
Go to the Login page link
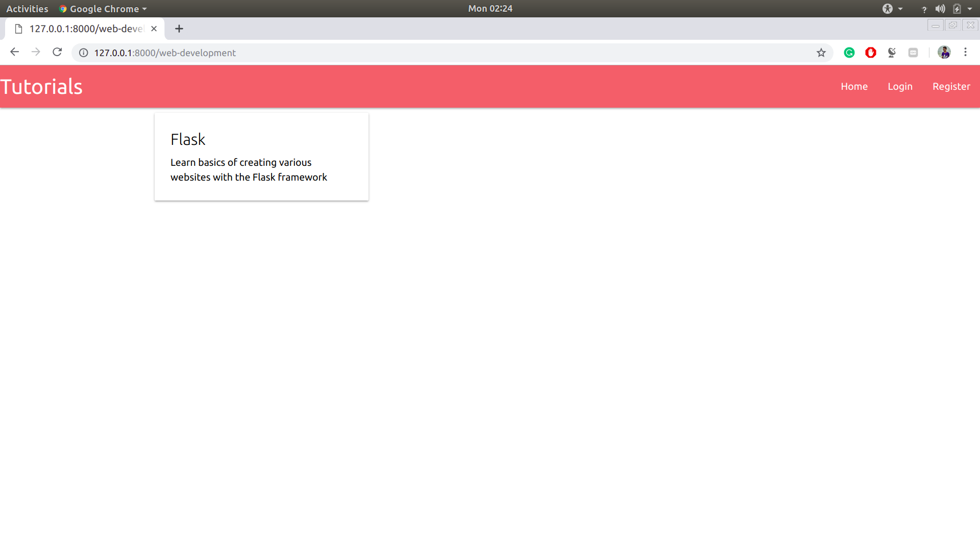(900, 86)
